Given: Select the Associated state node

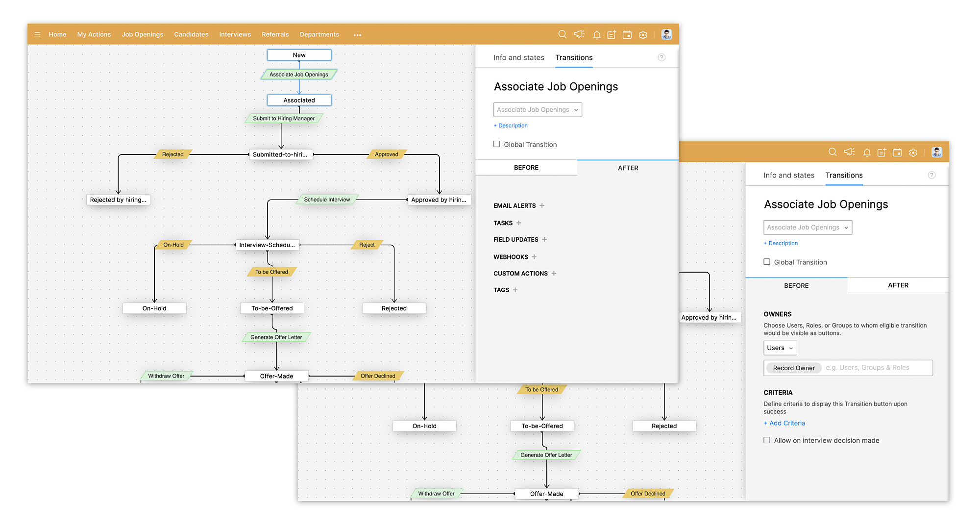Looking at the screenshot, I should [299, 100].
